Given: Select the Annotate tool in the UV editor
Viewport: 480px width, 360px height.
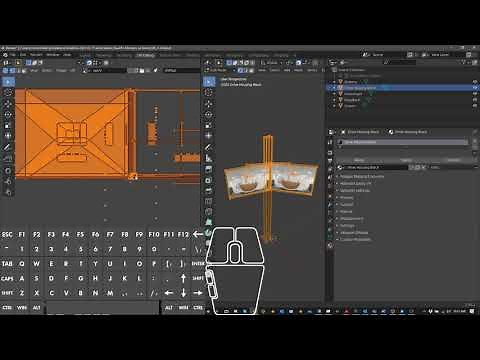Looking at the screenshot, I should (8, 147).
